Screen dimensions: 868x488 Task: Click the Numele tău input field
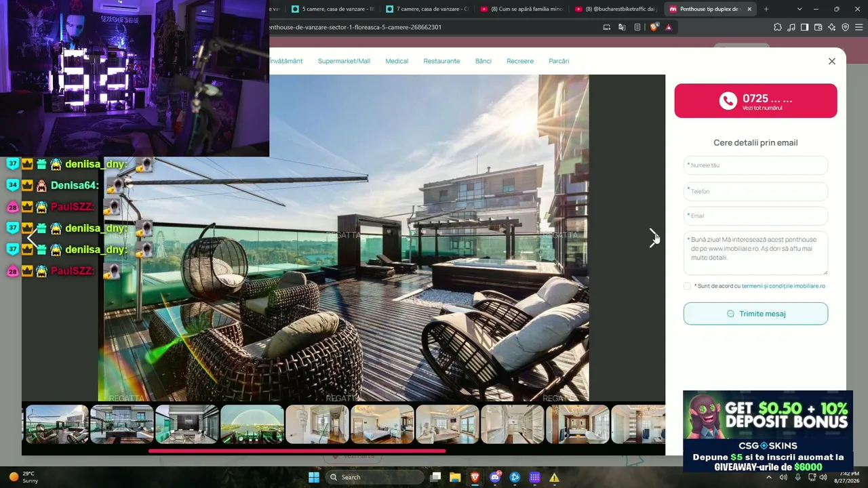point(755,165)
